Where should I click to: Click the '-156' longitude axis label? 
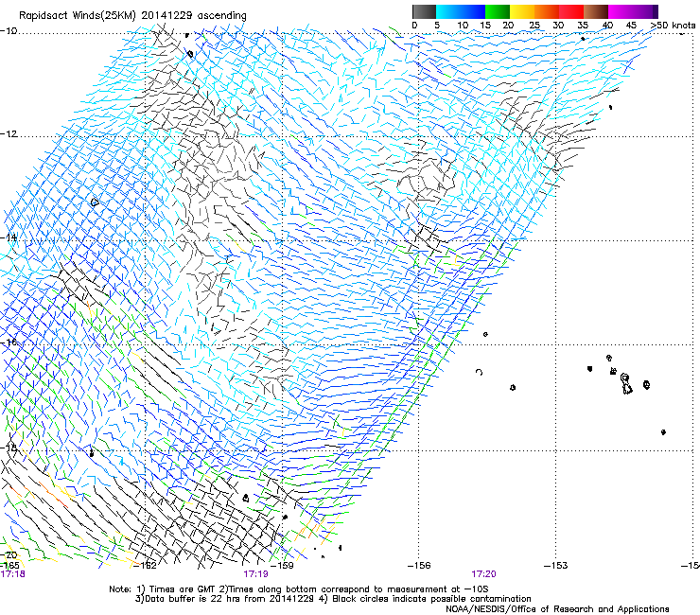point(419,566)
